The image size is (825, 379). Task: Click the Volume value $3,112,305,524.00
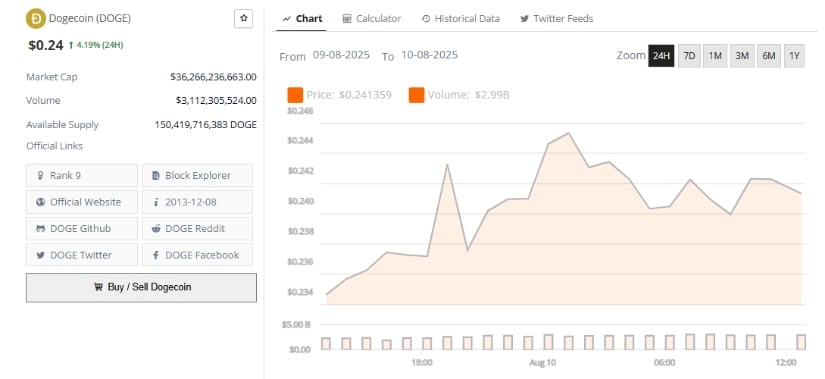216,101
